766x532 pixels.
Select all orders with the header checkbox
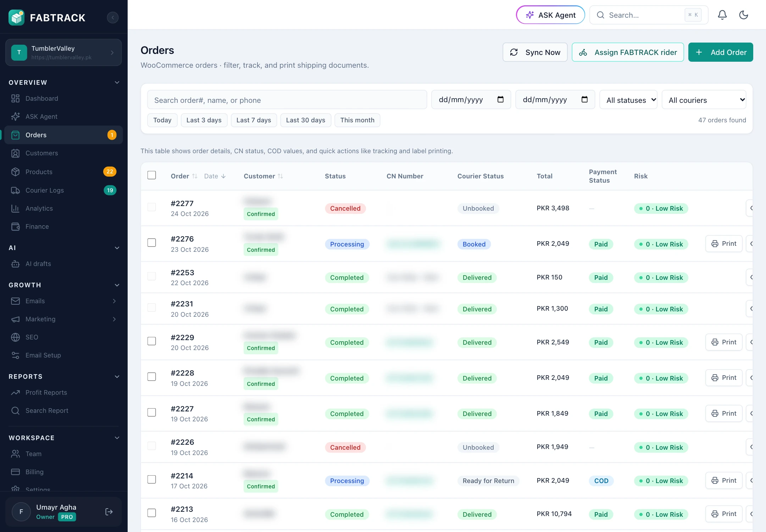(x=151, y=175)
